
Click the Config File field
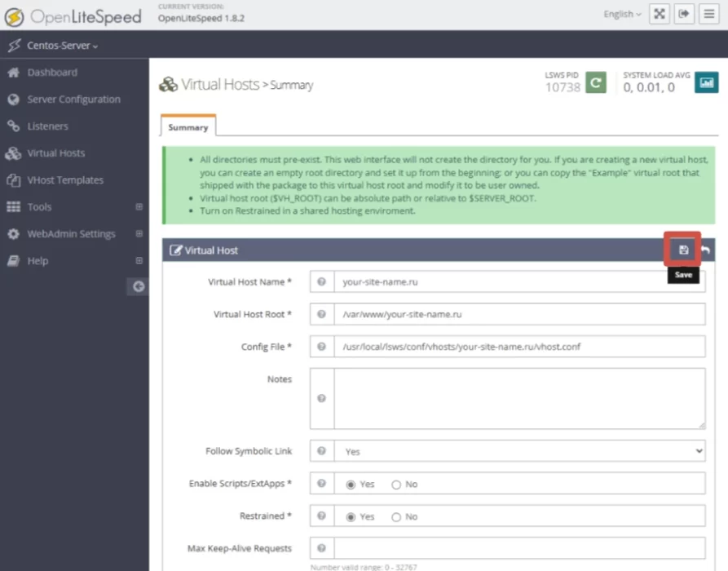(x=519, y=347)
